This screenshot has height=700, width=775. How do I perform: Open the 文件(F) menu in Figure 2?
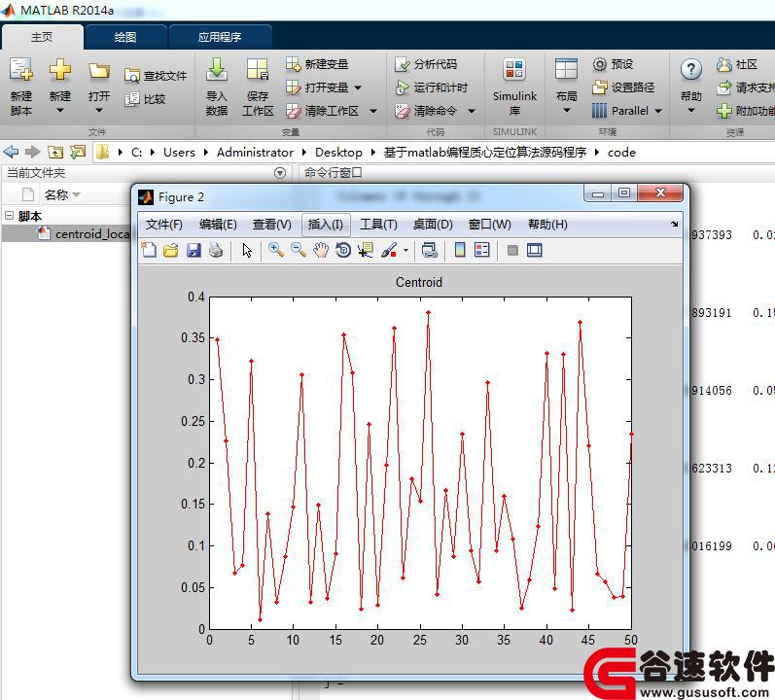click(164, 225)
